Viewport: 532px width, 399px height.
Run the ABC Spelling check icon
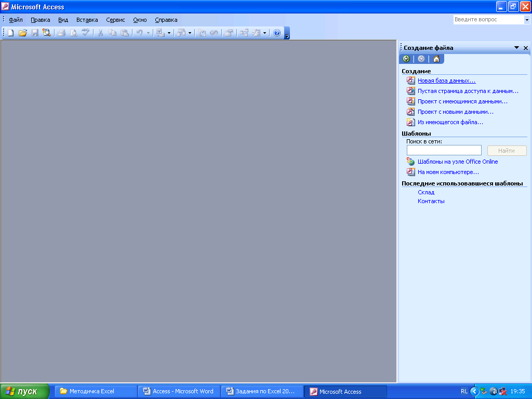86,33
